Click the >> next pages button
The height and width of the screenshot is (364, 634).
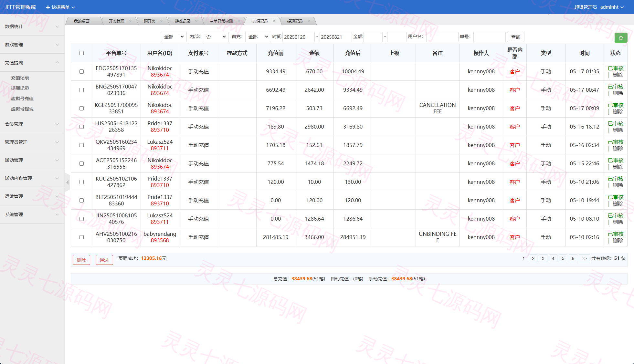[584, 258]
